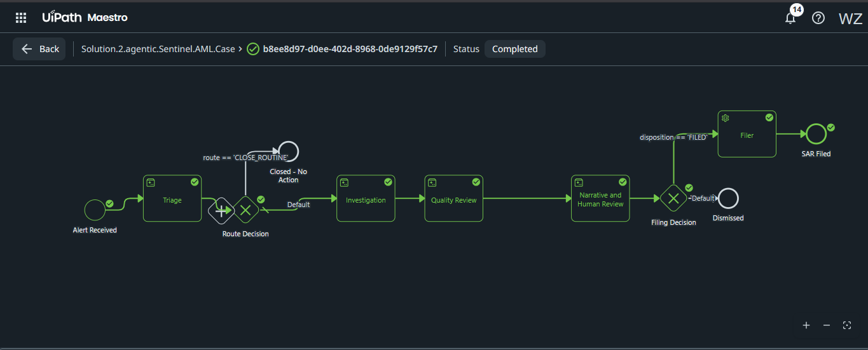The width and height of the screenshot is (868, 350).
Task: Select the Filing Decision exclusive gateway
Action: [x=673, y=198]
